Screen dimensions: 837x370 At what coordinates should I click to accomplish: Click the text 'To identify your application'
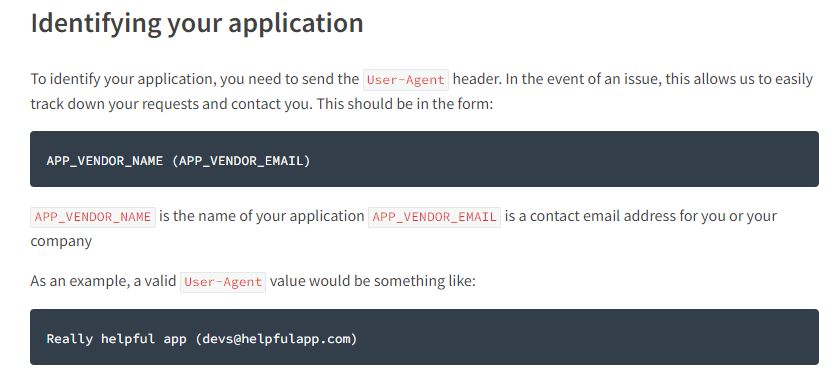(x=123, y=80)
